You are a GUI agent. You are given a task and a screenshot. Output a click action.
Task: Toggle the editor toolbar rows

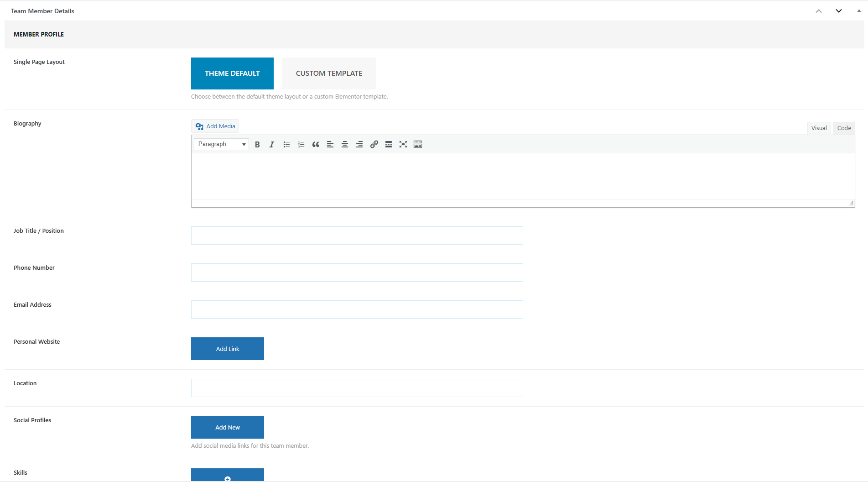click(418, 144)
